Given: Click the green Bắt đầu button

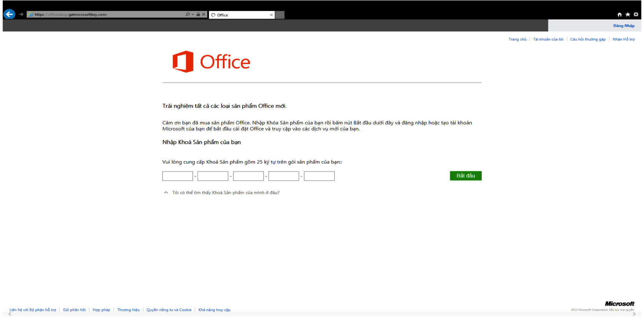Looking at the screenshot, I should point(466,176).
